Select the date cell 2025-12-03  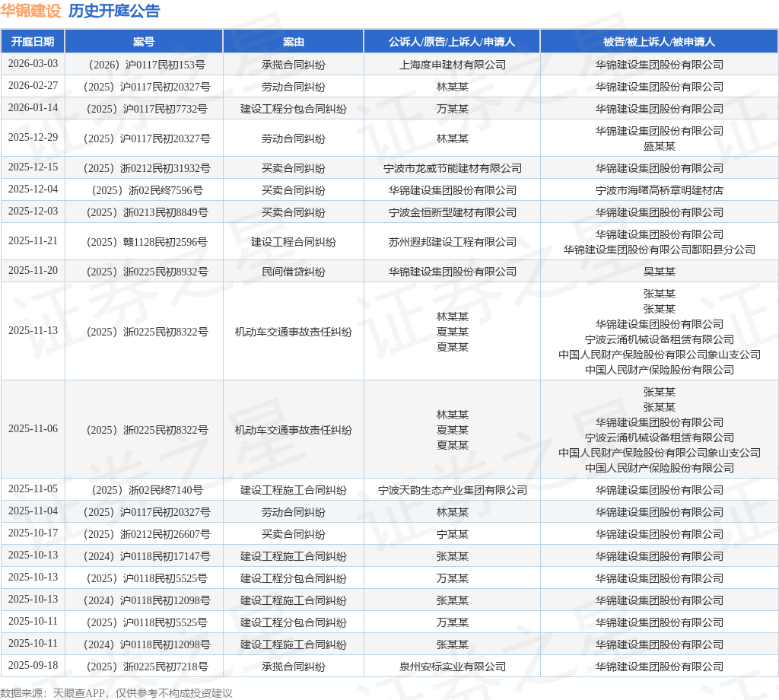tap(33, 212)
